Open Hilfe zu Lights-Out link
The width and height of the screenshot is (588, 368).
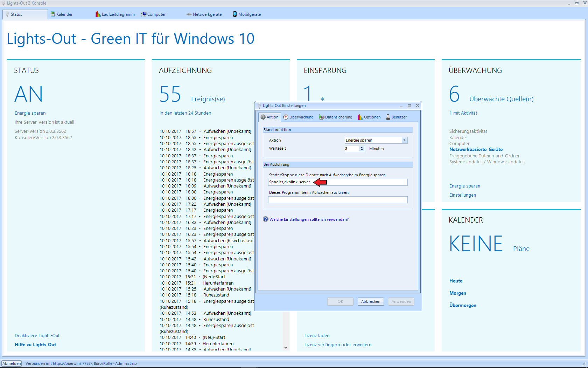point(35,345)
